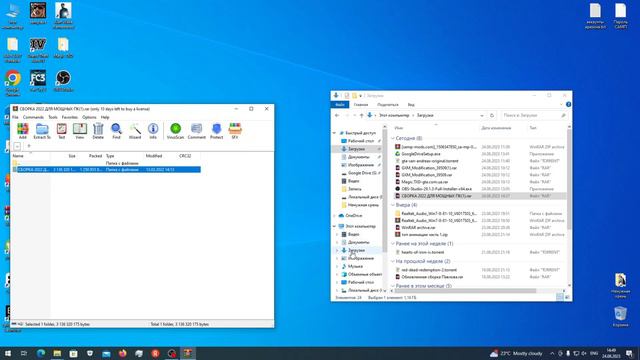
Task: Open the Windows Start menu
Action: click(x=8, y=353)
